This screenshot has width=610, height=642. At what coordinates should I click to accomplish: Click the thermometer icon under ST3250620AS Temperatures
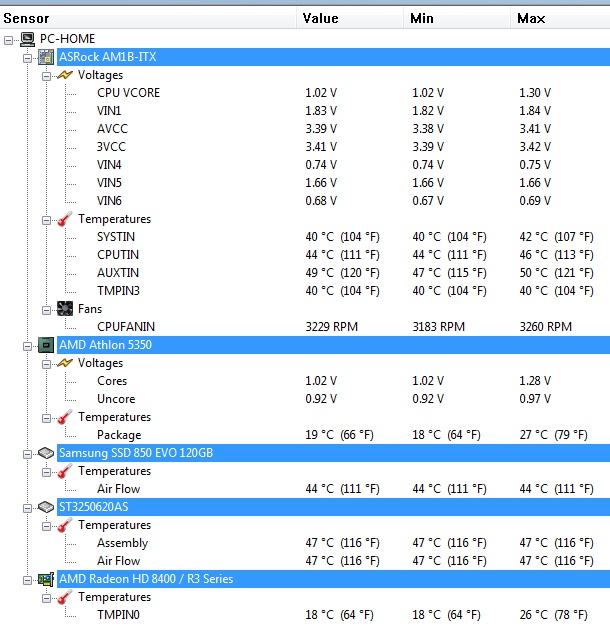pos(65,525)
